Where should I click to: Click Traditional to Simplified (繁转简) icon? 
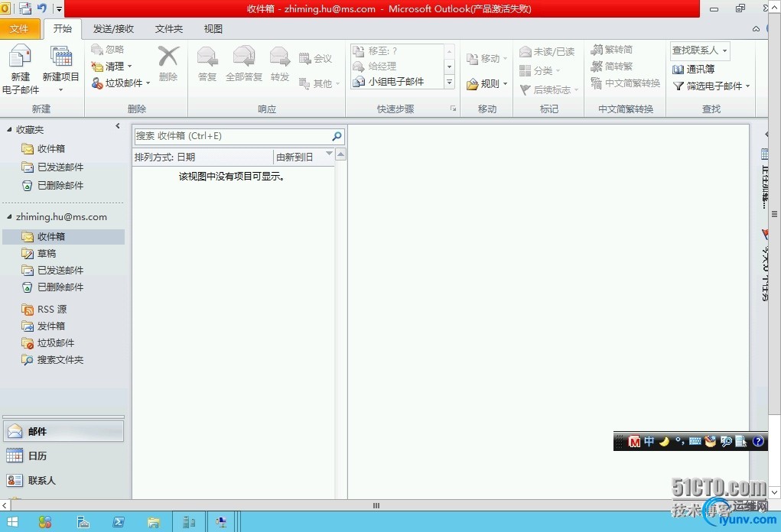point(597,49)
